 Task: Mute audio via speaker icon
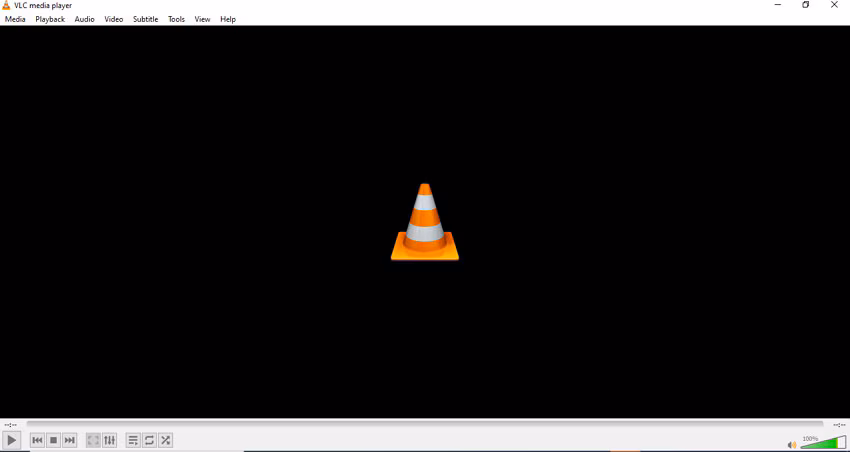pyautogui.click(x=792, y=445)
